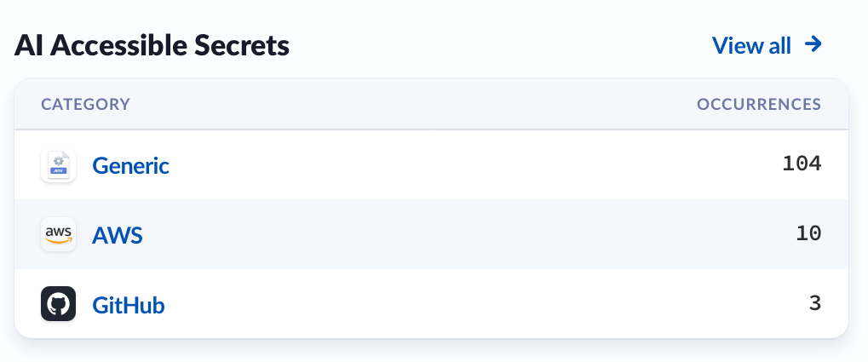Click the arrow icon beside View all
Viewport: 868px width, 362px height.
[x=813, y=44]
